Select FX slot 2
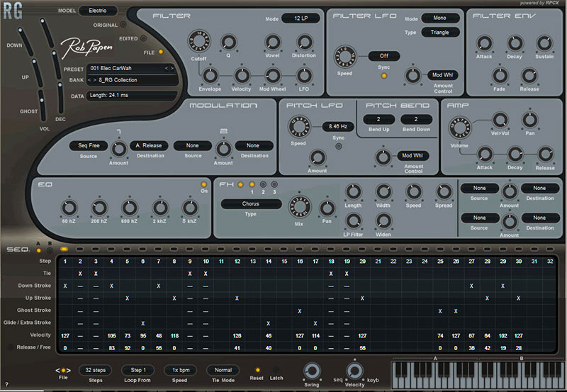The height and width of the screenshot is (392, 567). [x=262, y=184]
